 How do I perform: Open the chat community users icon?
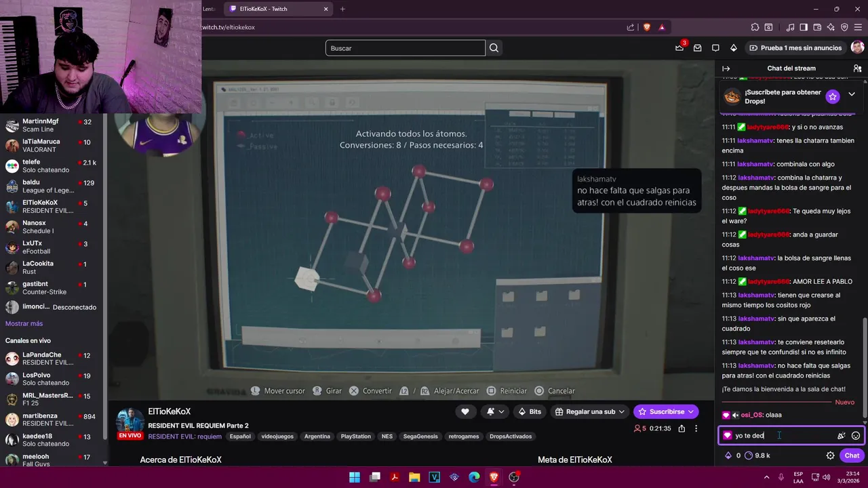(x=857, y=68)
